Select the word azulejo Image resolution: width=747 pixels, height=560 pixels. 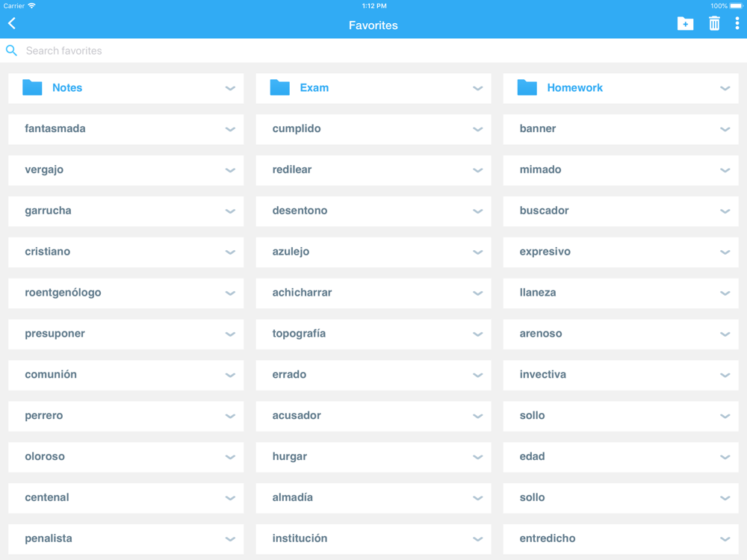(x=291, y=252)
